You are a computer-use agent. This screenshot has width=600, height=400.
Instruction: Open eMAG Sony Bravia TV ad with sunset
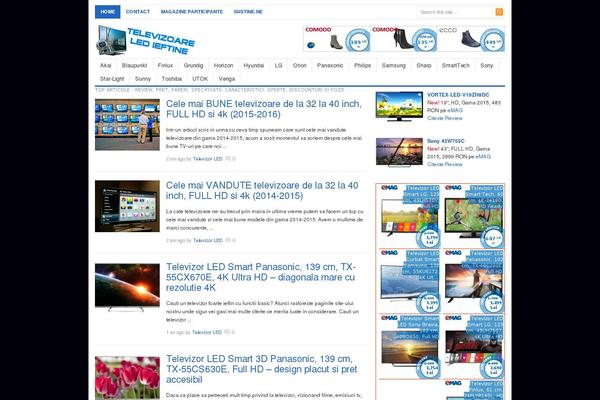point(409,346)
